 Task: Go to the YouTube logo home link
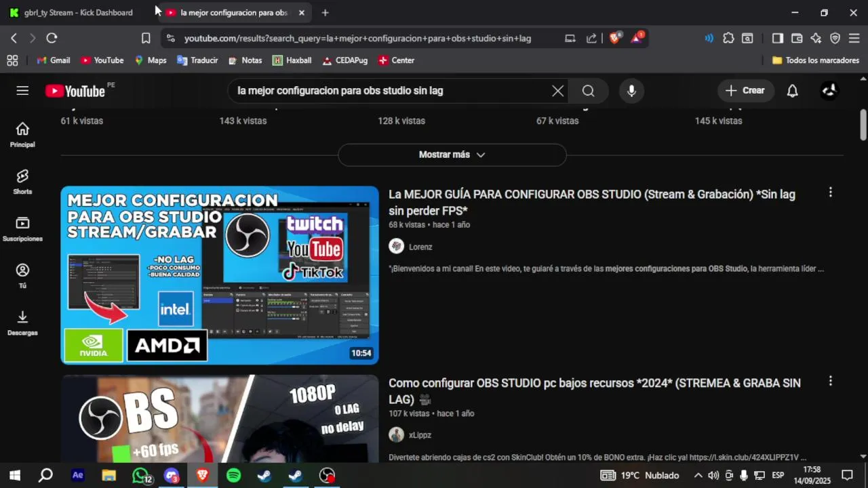75,91
